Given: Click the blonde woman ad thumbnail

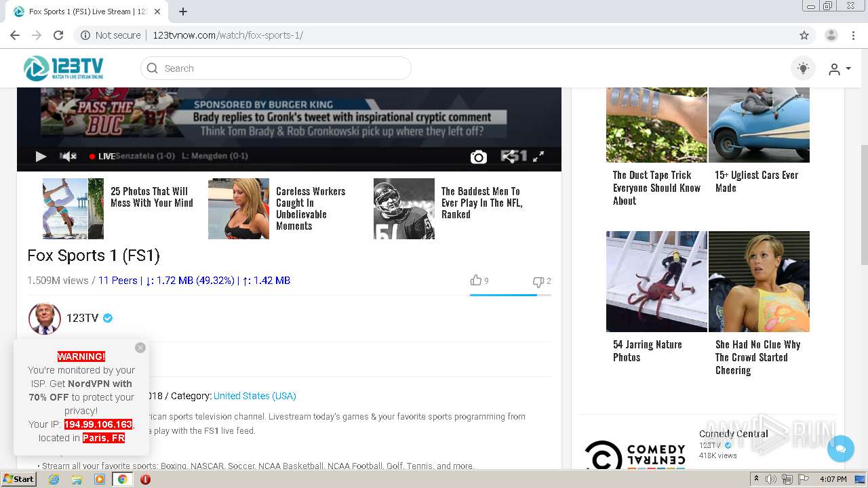Looking at the screenshot, I should pyautogui.click(x=239, y=209).
